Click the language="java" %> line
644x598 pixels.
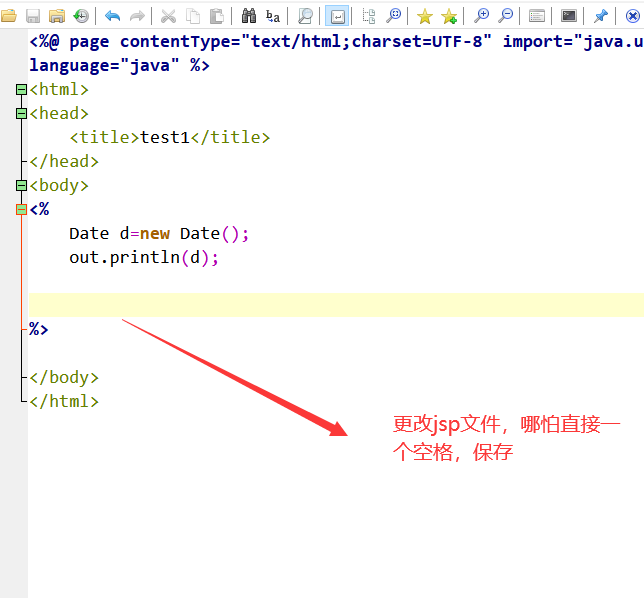(119, 66)
